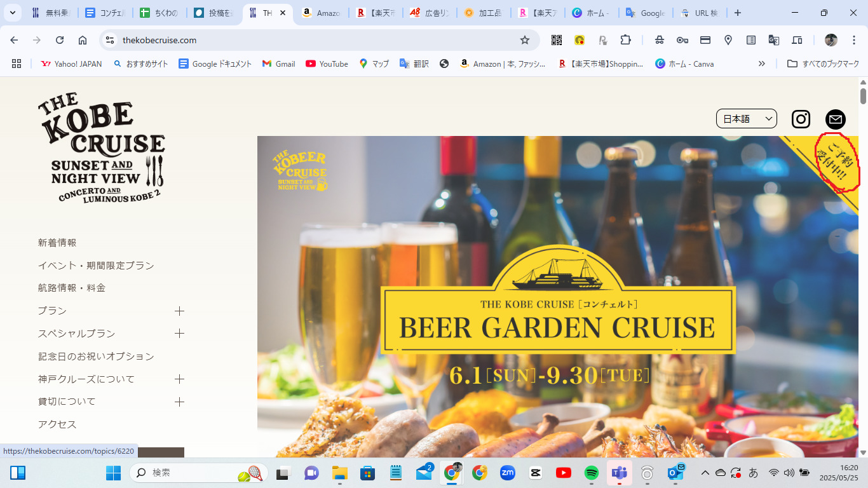Reload the page
The width and height of the screenshot is (868, 488).
point(60,40)
